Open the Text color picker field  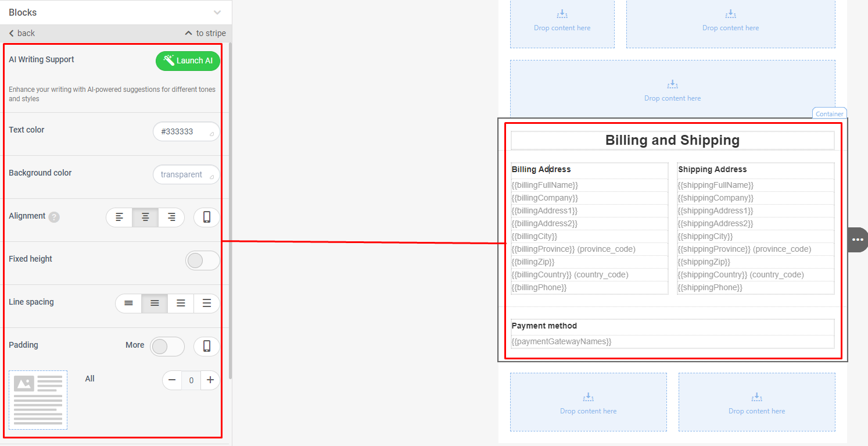(186, 131)
